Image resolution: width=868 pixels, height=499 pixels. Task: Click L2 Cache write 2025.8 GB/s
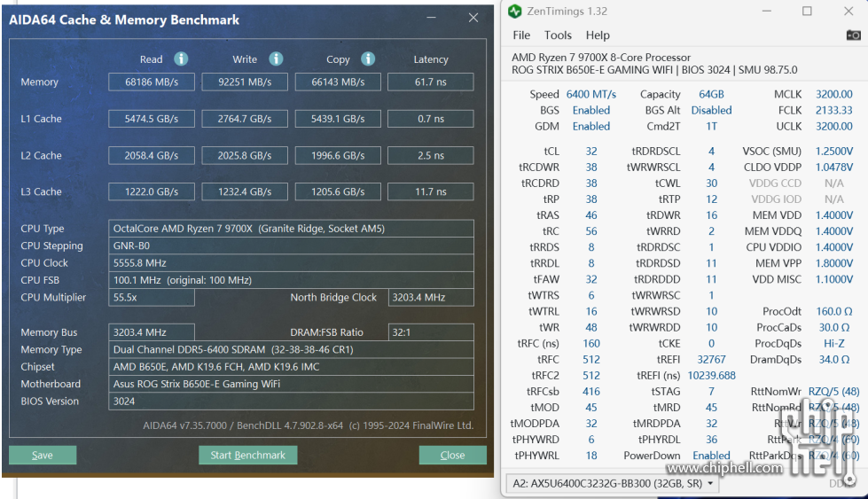[x=245, y=155]
